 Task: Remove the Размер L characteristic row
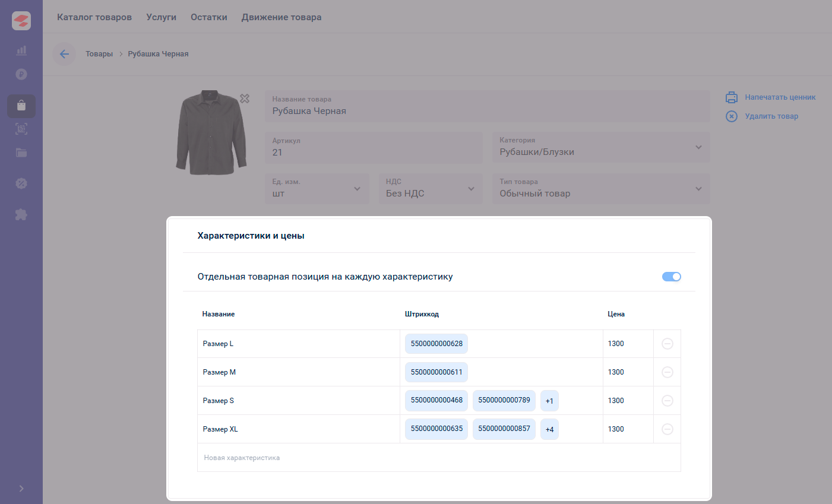pos(667,344)
